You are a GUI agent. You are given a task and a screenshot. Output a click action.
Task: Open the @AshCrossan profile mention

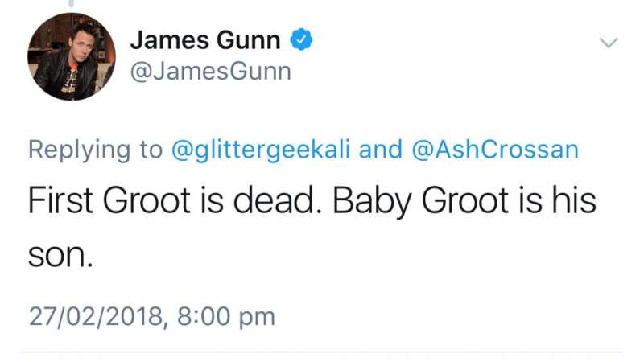[x=495, y=150]
